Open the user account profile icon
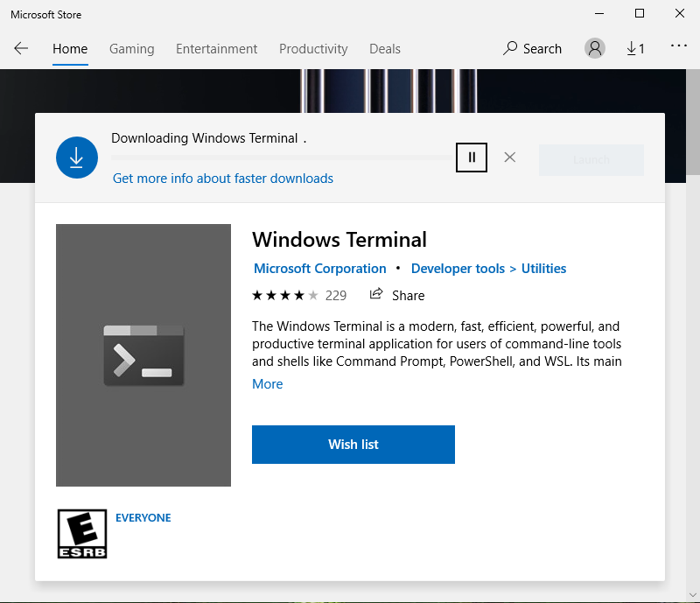This screenshot has width=700, height=603. click(x=595, y=48)
